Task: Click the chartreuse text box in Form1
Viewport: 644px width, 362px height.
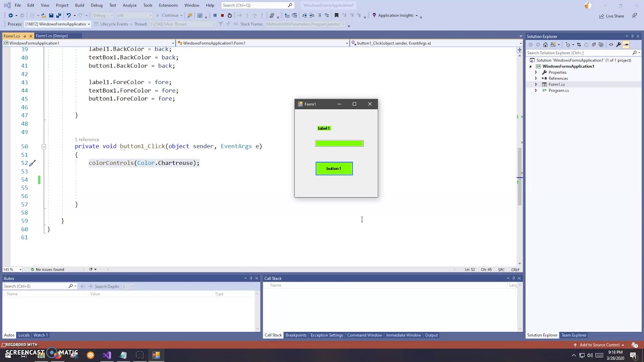Action: point(339,143)
